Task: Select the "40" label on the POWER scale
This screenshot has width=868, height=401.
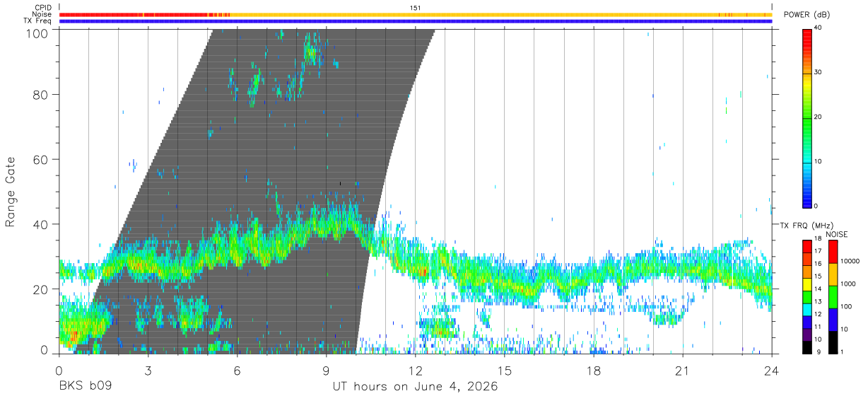Action: click(x=818, y=28)
